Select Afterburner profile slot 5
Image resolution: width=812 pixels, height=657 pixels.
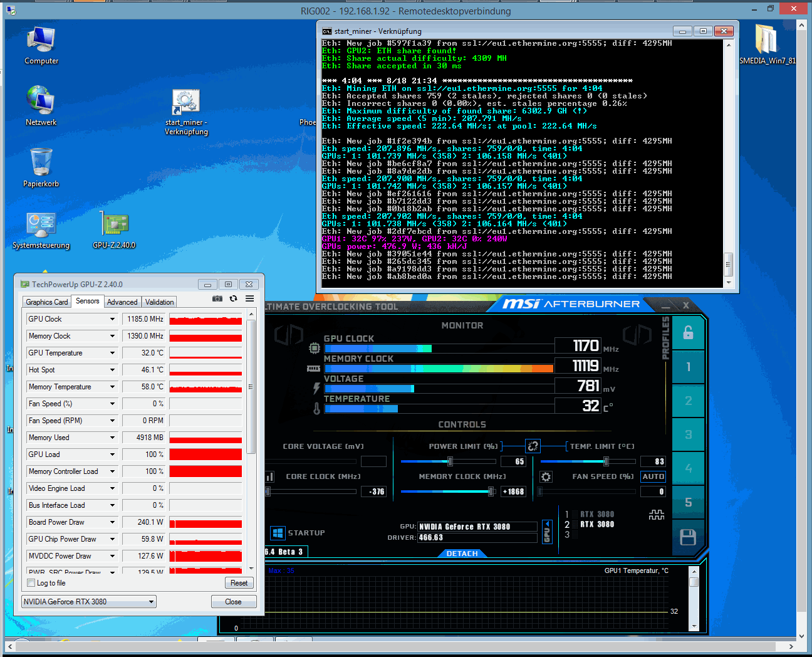click(688, 502)
